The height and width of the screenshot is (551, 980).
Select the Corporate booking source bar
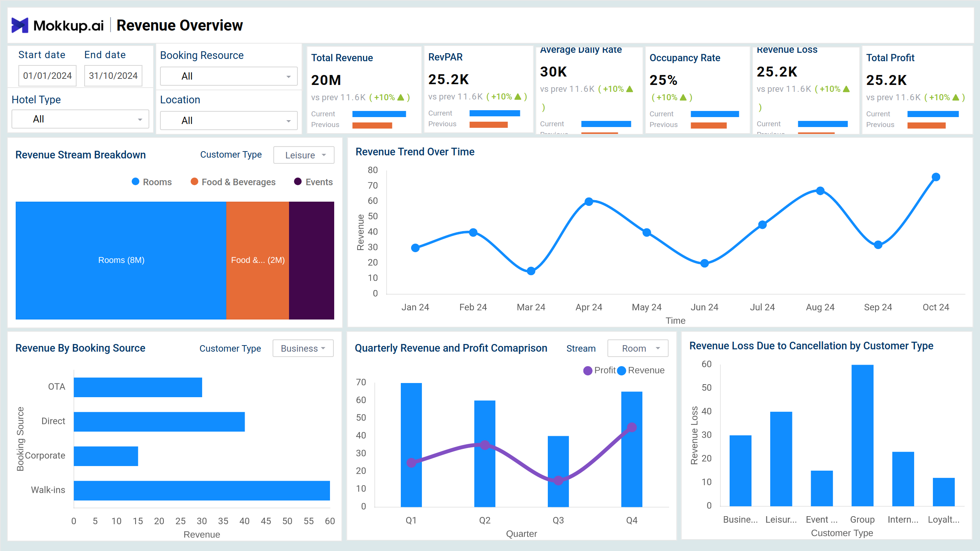point(106,456)
